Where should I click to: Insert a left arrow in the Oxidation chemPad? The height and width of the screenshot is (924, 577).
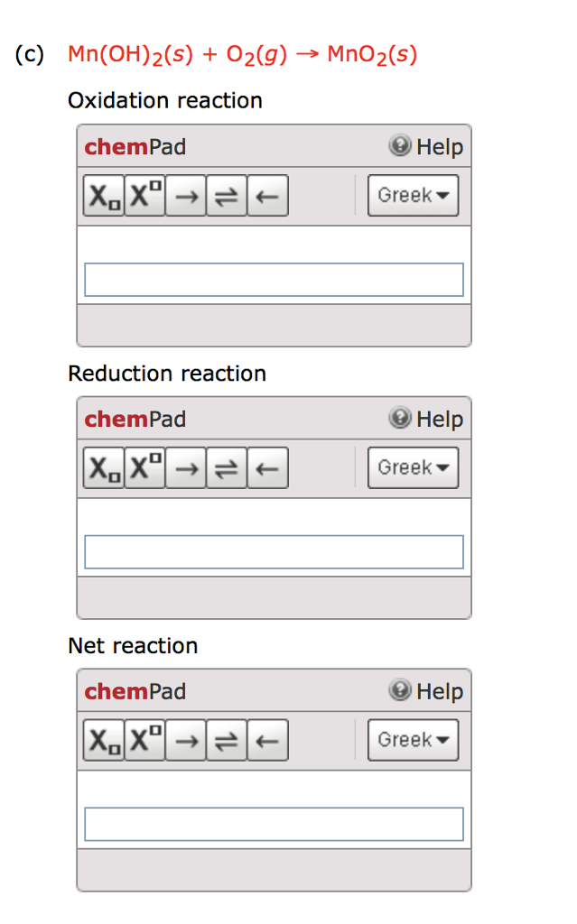pyautogui.click(x=267, y=195)
